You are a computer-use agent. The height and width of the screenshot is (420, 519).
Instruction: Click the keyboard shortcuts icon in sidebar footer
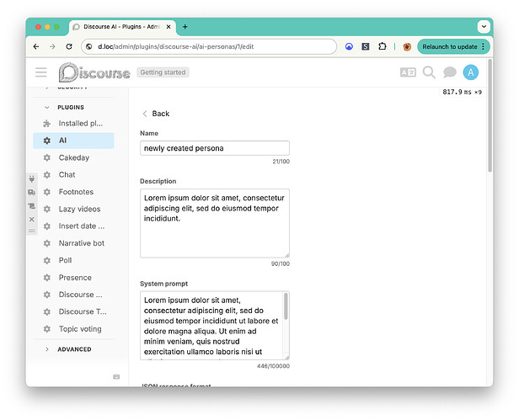click(116, 377)
